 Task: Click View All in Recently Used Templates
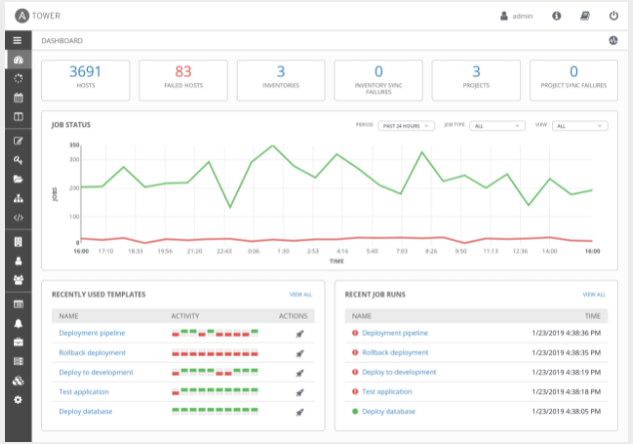301,295
